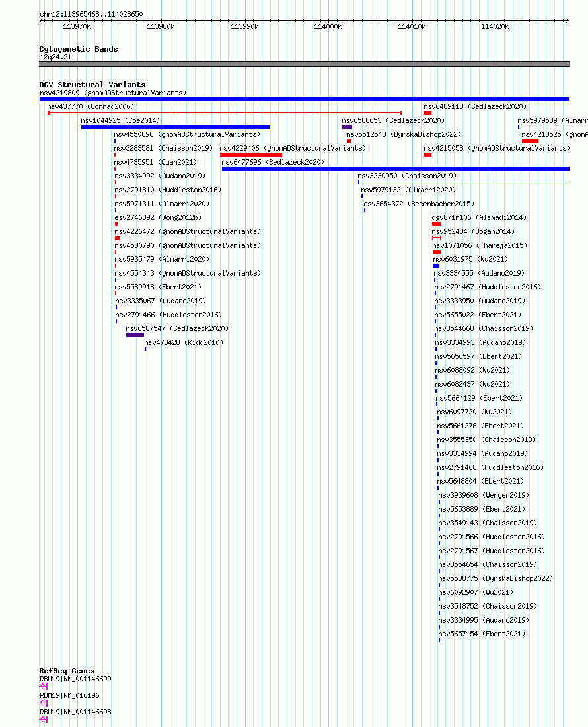Select nsv473428 (Kidd2010) label

(x=184, y=342)
